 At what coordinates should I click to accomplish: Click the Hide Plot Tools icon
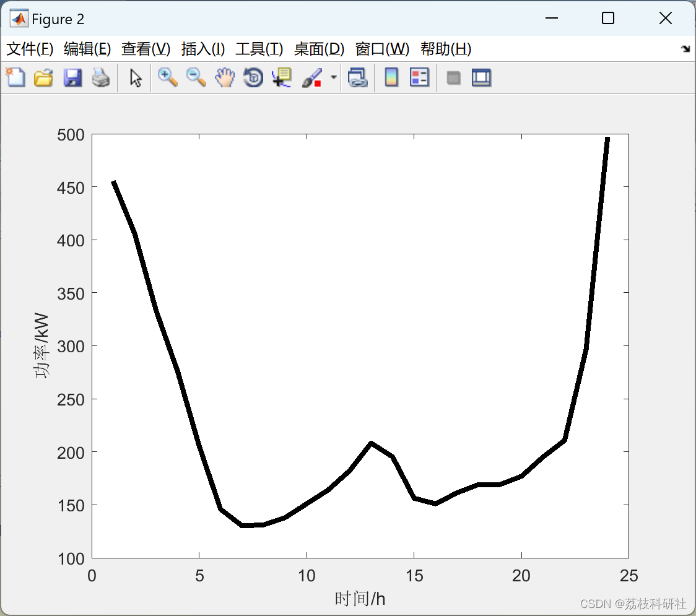click(x=453, y=78)
